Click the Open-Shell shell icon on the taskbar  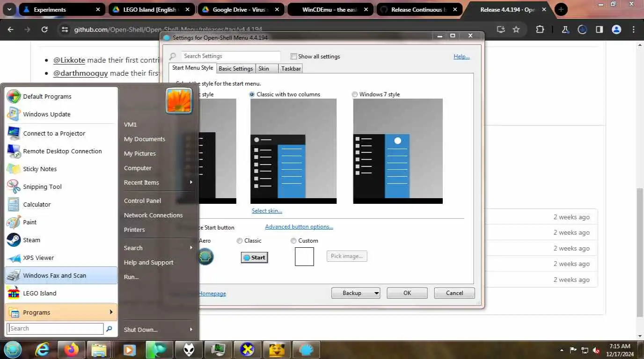pyautogui.click(x=307, y=349)
